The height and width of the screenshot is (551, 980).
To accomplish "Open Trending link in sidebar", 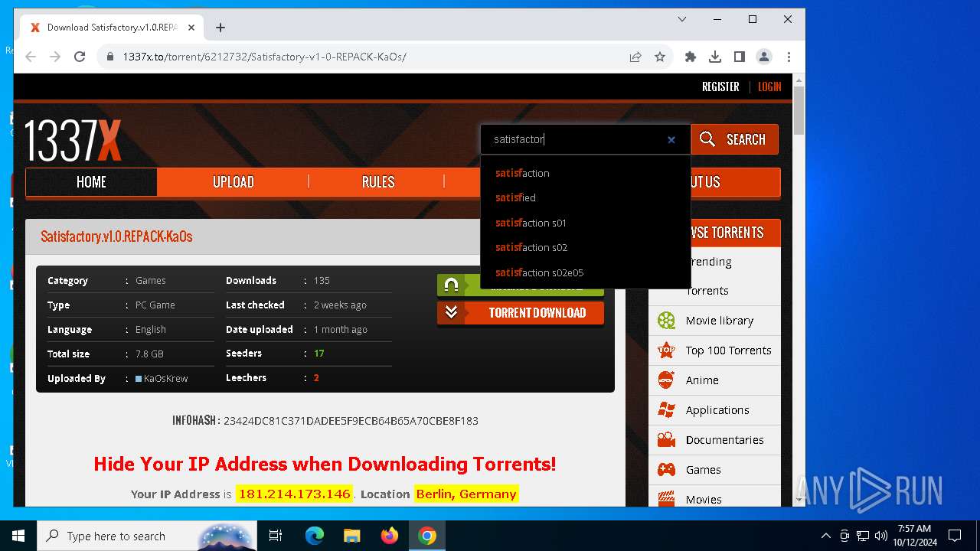I will pos(711,262).
